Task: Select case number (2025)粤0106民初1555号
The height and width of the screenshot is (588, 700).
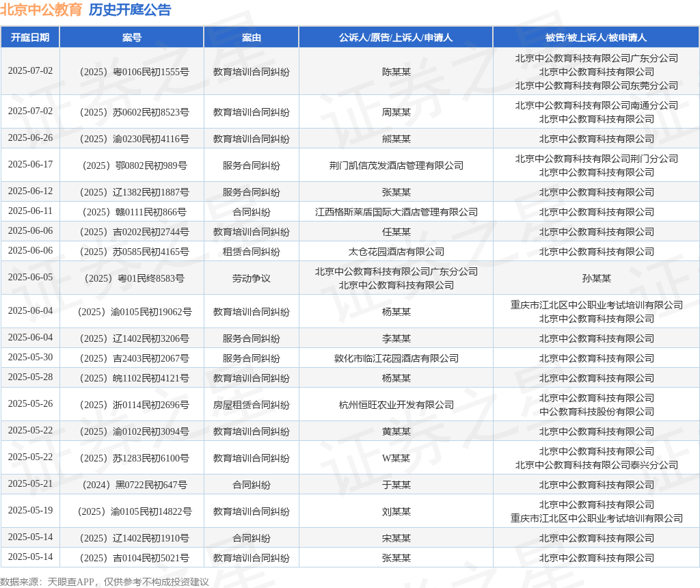Action: tap(135, 72)
